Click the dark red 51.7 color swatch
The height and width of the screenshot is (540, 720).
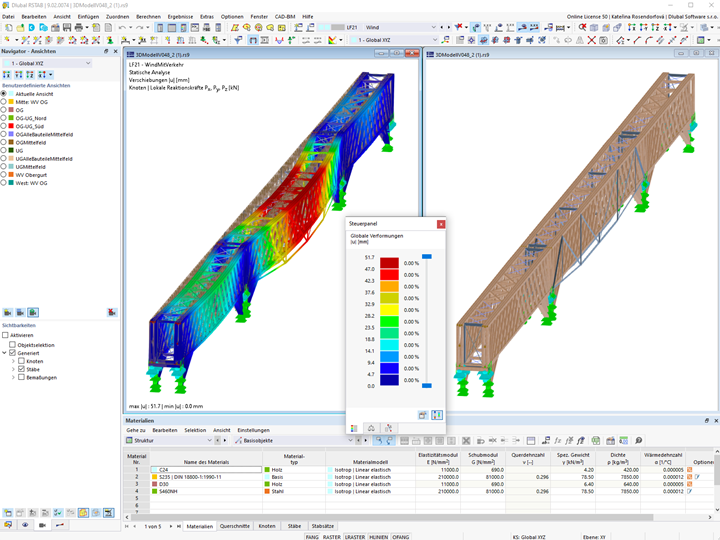389,263
